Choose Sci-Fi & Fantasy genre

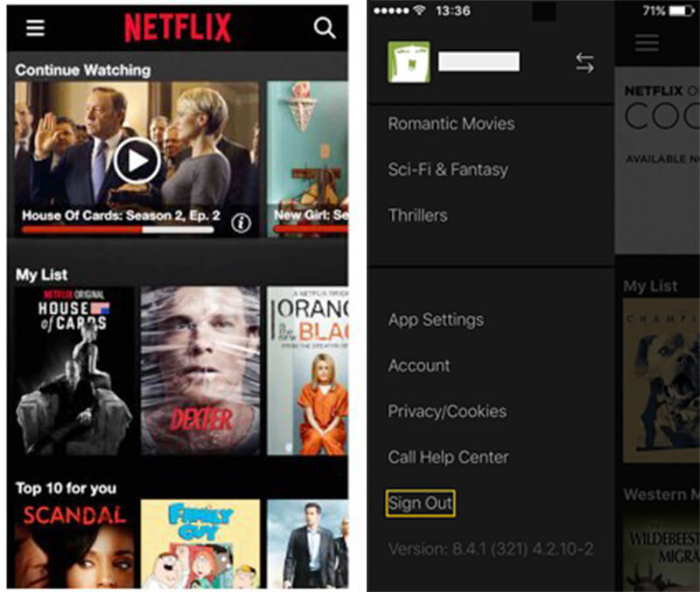(x=448, y=170)
